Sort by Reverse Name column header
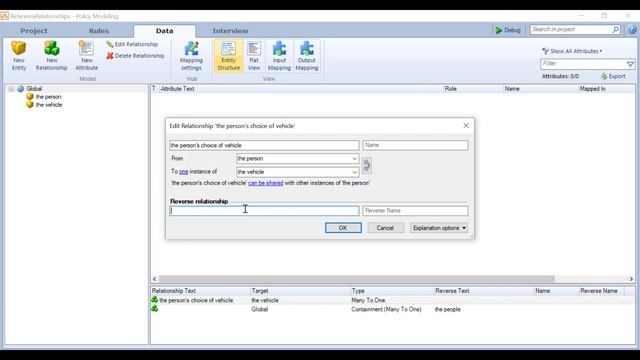 599,291
